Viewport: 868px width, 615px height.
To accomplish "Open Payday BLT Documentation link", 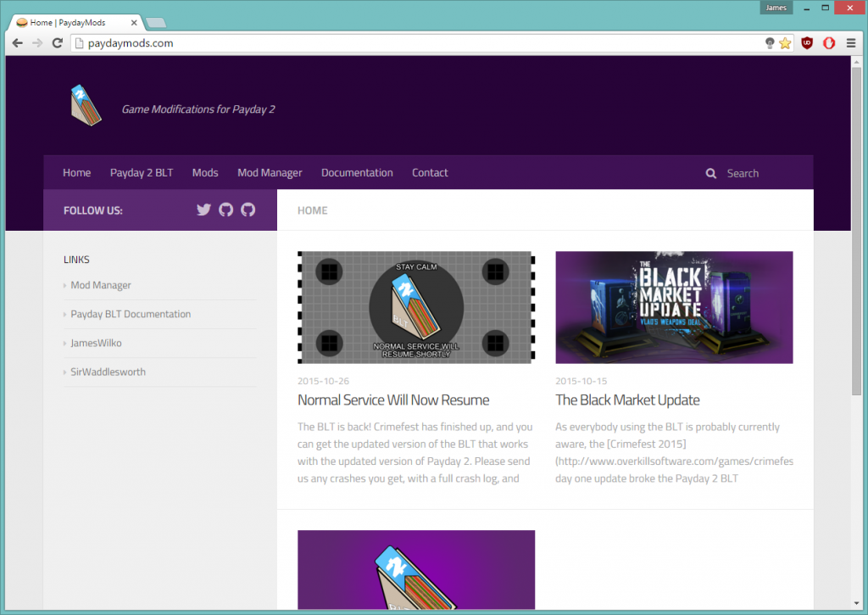I will (x=131, y=314).
